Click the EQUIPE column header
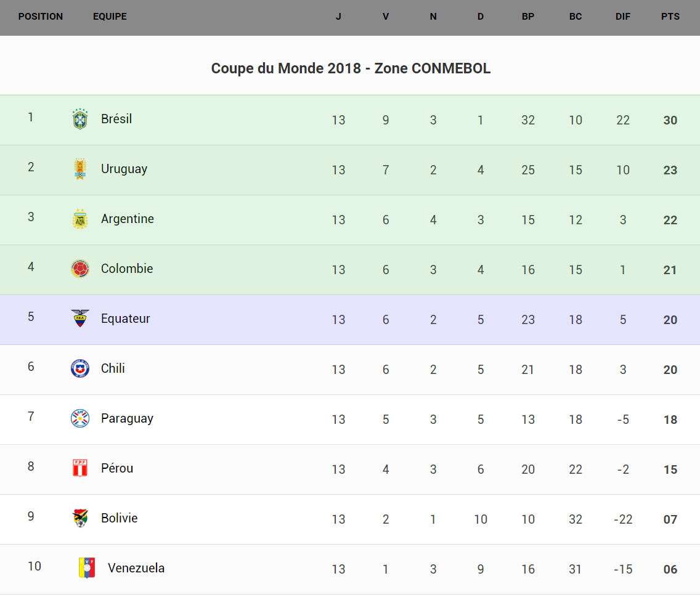 (x=110, y=17)
